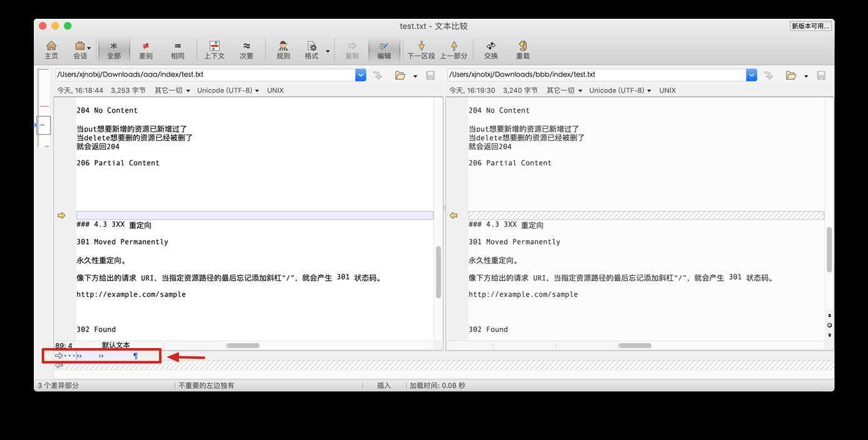Click "加载时间: 0.08 秒" in the status bar
The width and height of the screenshot is (868, 440).
tap(437, 386)
